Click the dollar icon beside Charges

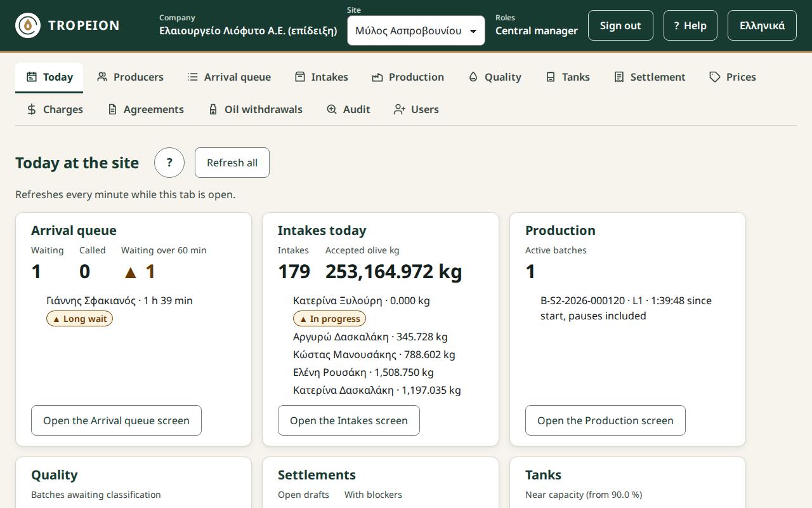click(x=32, y=109)
